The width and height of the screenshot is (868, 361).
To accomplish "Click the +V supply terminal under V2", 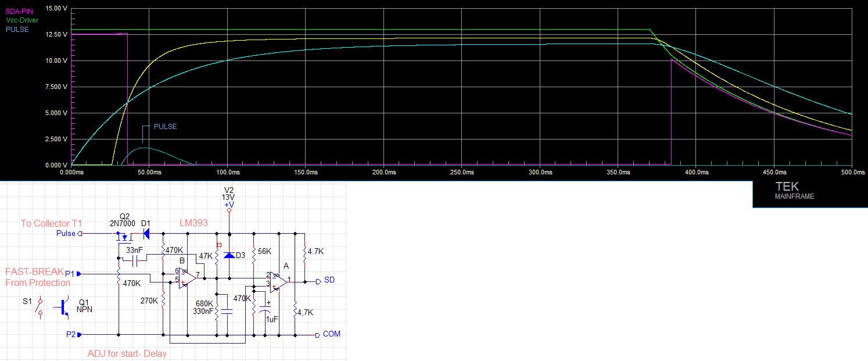I will click(x=229, y=211).
